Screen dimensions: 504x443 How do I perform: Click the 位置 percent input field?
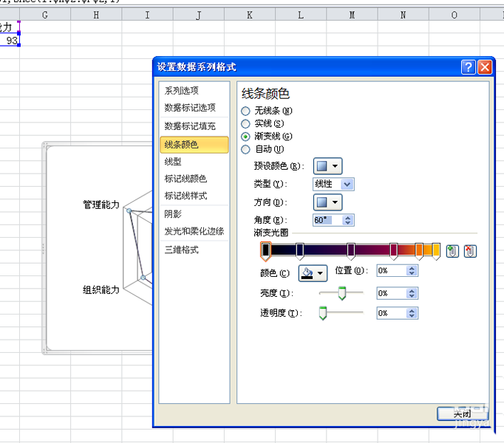tap(392, 271)
